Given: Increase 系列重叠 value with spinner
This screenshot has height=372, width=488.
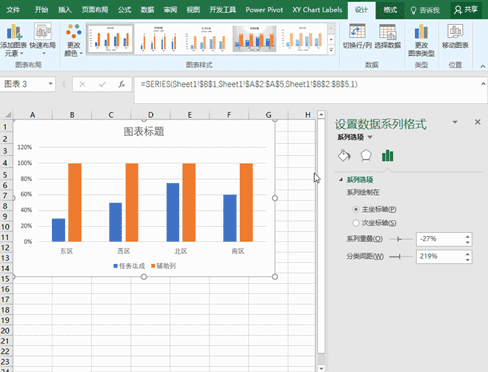Looking at the screenshot, I should [x=467, y=236].
